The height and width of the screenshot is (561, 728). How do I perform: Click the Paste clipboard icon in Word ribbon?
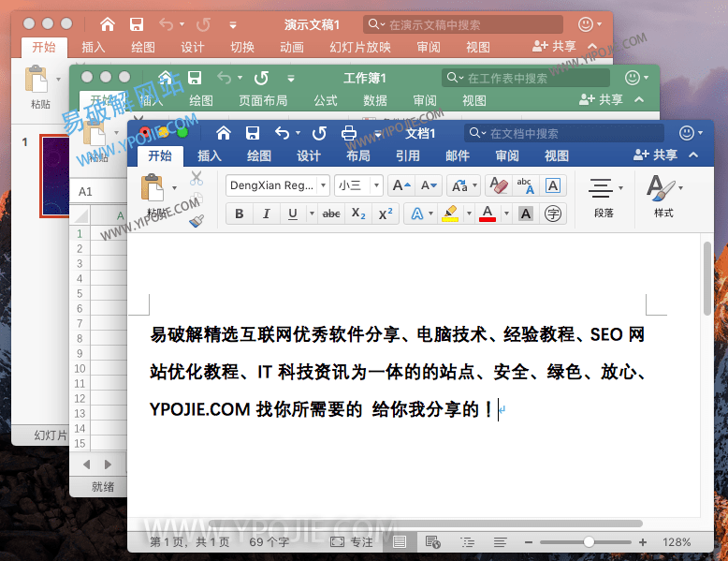(153, 187)
